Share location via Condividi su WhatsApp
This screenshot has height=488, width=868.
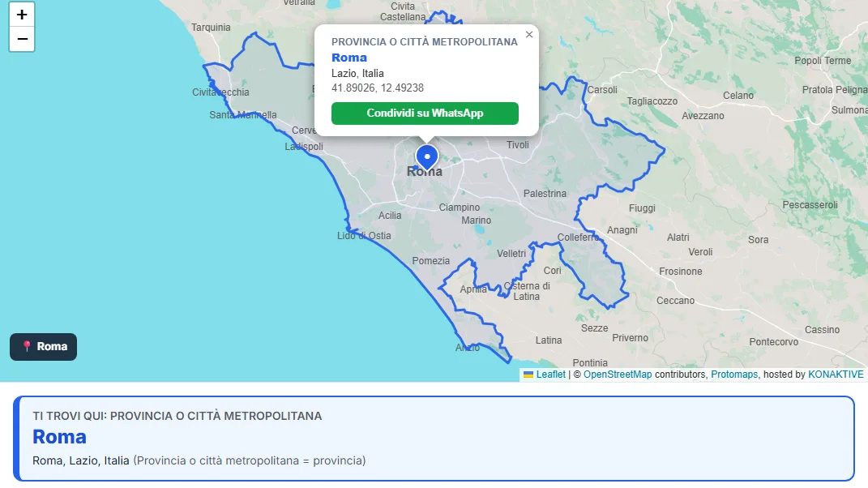pos(425,113)
